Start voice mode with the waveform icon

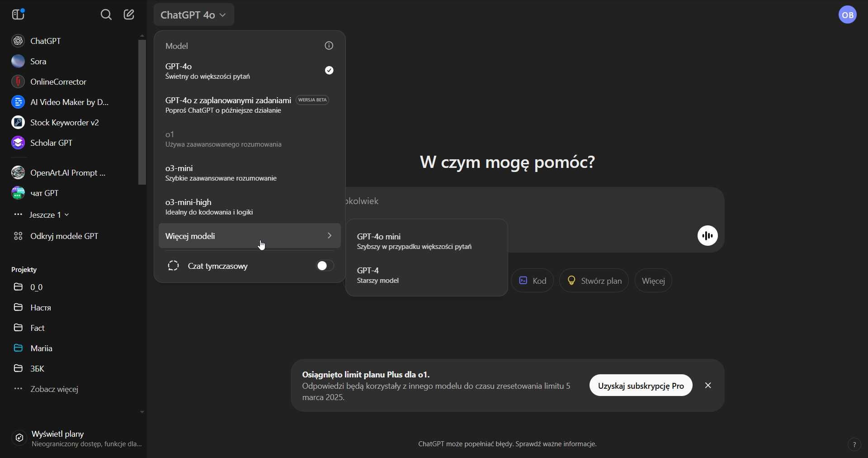(x=708, y=236)
